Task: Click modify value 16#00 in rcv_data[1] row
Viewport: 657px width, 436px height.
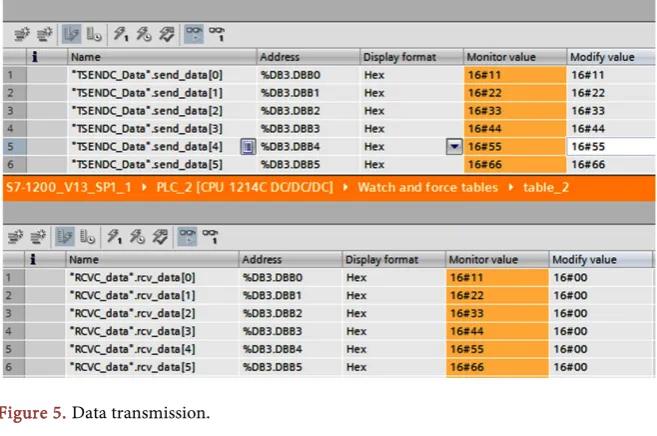Action: point(600,295)
